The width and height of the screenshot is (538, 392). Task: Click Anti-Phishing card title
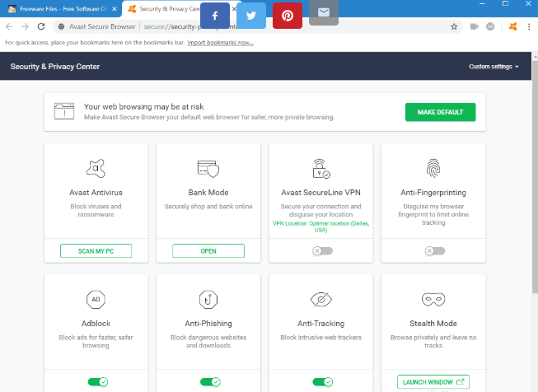pyautogui.click(x=208, y=324)
